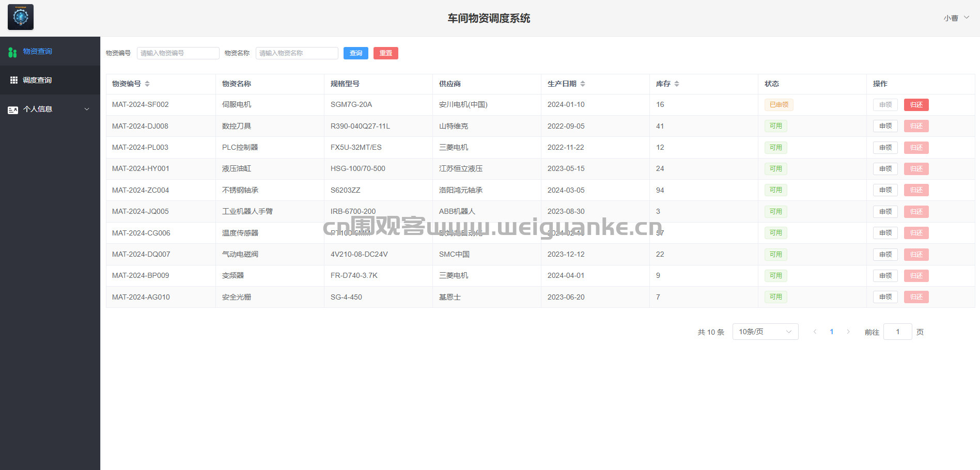Click 申领 for 温度传感器 row

[x=885, y=233]
